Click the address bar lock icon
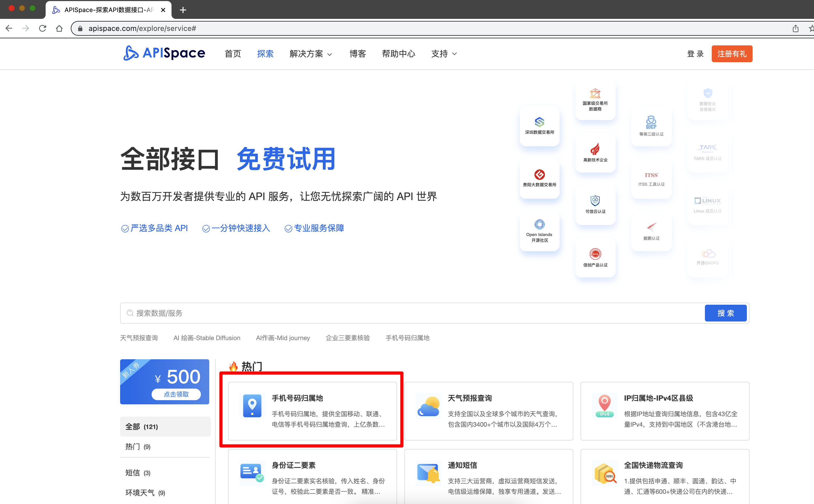The image size is (814, 504). (x=80, y=29)
